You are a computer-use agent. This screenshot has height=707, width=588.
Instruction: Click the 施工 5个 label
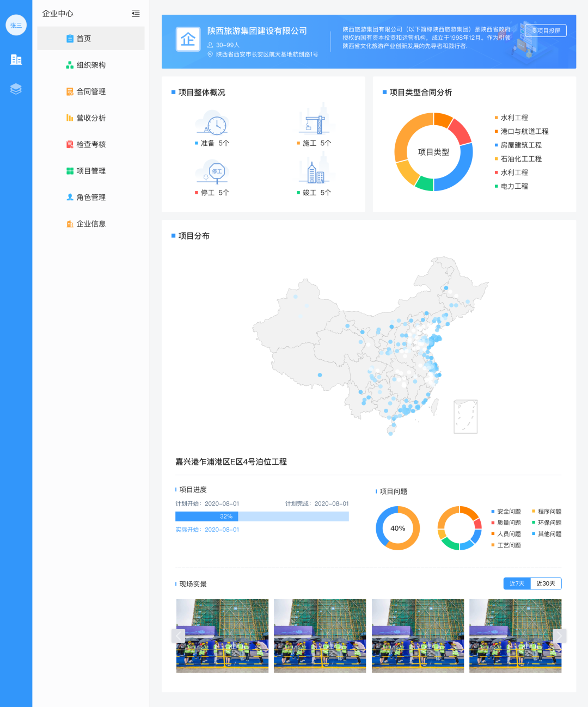pyautogui.click(x=314, y=143)
